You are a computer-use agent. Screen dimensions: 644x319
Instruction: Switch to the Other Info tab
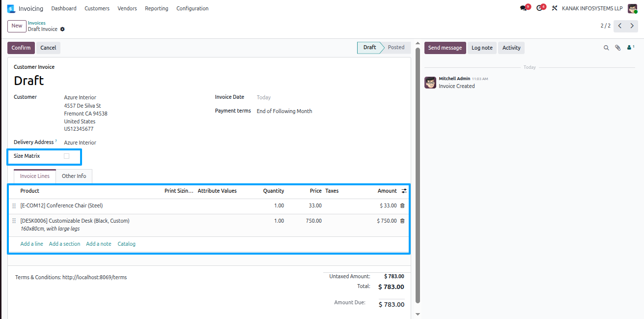(x=74, y=176)
